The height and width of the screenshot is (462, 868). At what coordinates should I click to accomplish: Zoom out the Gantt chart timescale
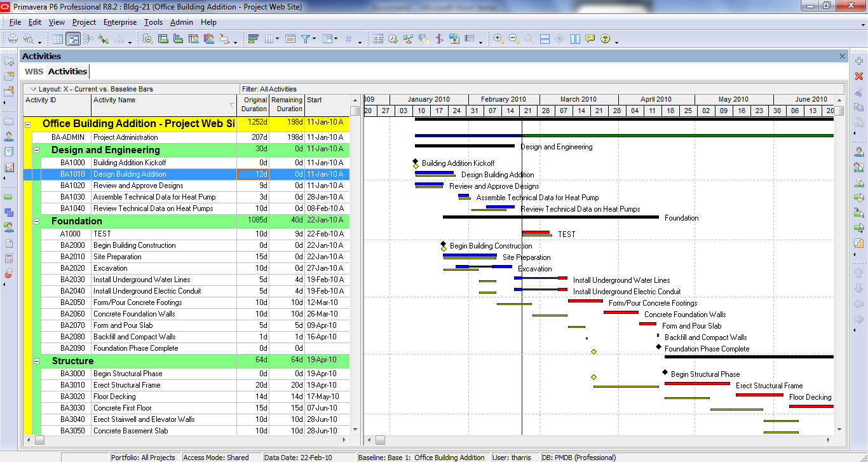pyautogui.click(x=514, y=39)
